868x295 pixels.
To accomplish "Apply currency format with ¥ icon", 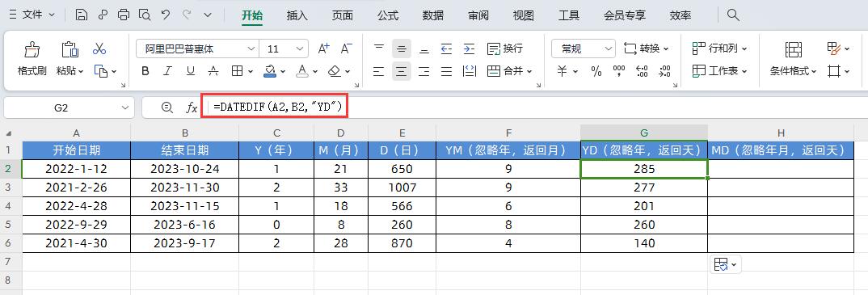I will [x=562, y=71].
